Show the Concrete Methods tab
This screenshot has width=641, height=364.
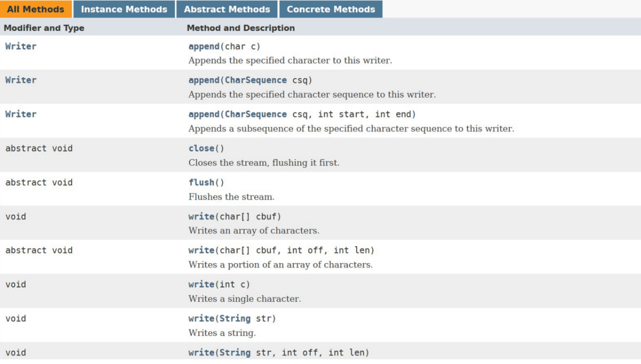(x=331, y=9)
